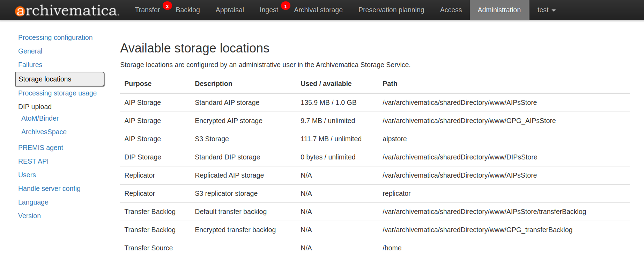
Task: Open the Archival storage tab
Action: (318, 10)
